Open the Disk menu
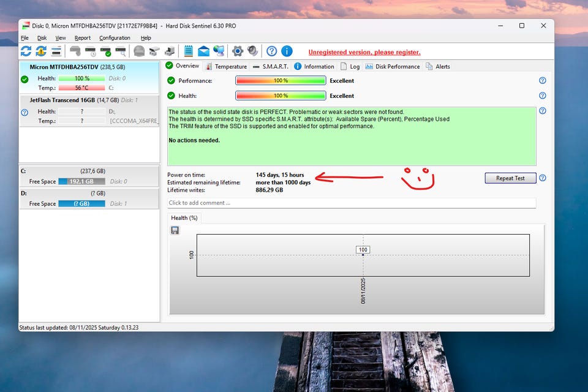 tap(42, 38)
